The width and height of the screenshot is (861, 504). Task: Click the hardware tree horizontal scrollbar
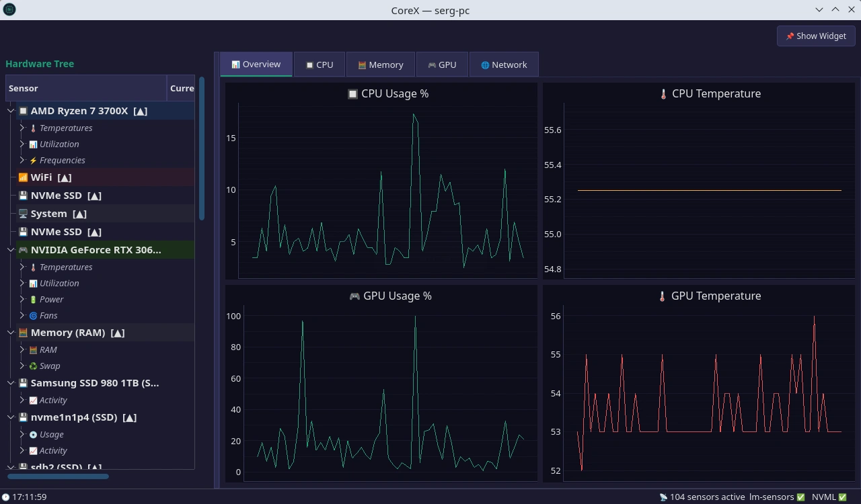click(58, 476)
